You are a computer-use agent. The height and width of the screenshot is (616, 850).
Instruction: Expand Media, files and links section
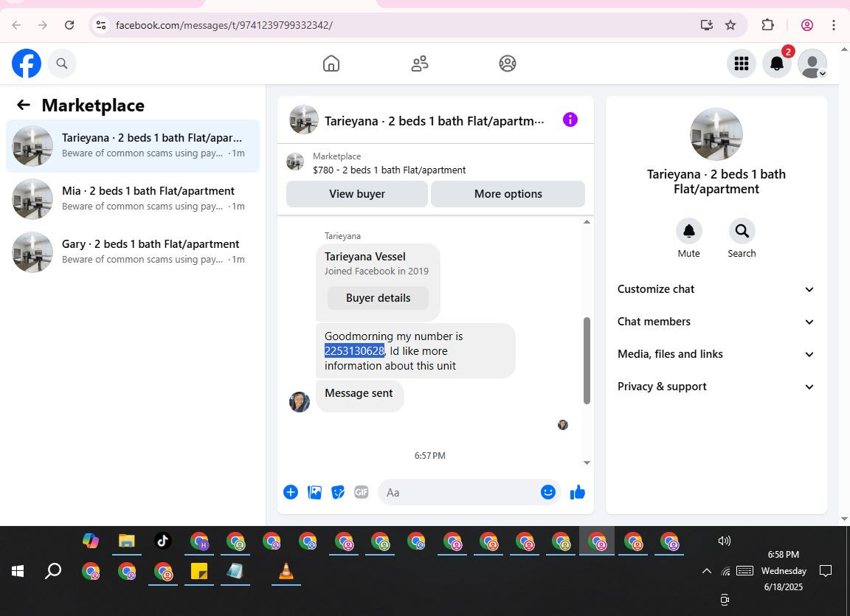tap(716, 354)
